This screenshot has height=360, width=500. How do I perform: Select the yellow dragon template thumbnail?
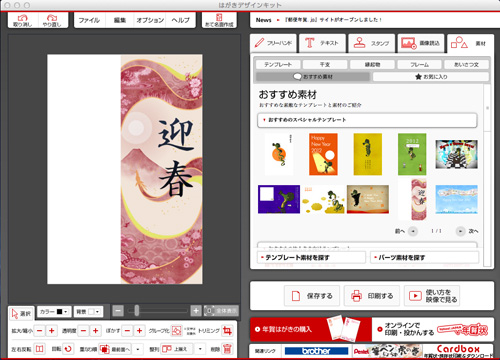tap(368, 154)
